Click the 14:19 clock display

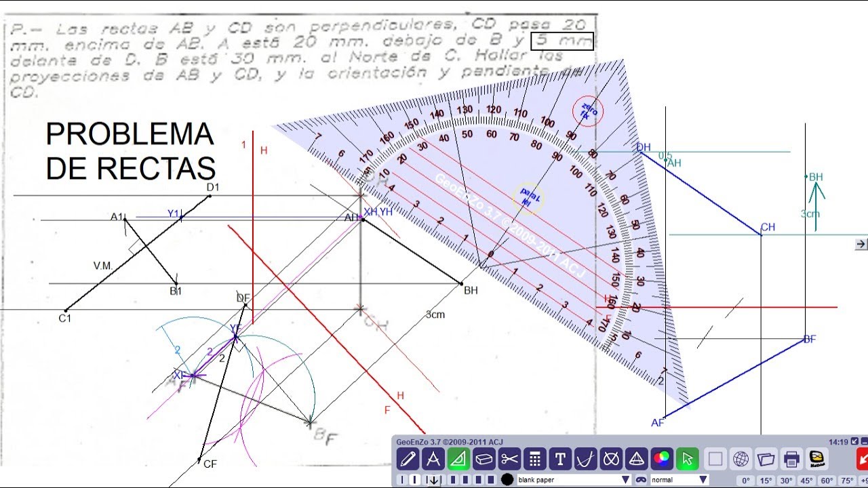[x=838, y=442]
